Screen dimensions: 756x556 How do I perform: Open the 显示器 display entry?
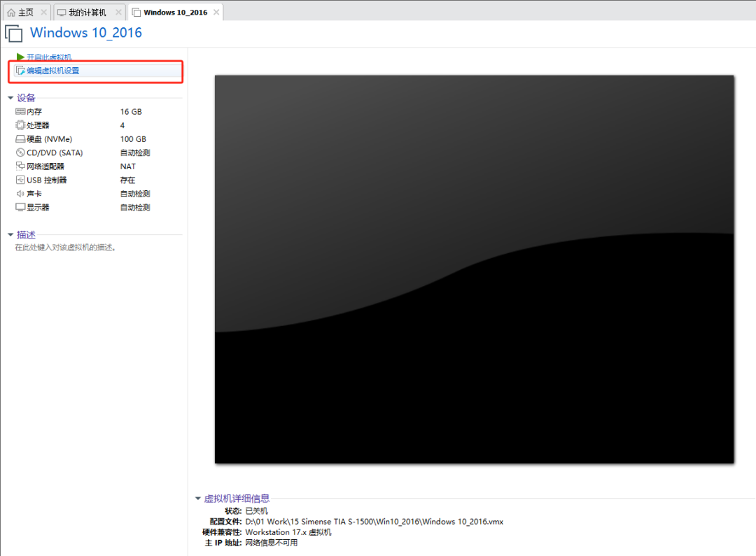click(x=38, y=207)
